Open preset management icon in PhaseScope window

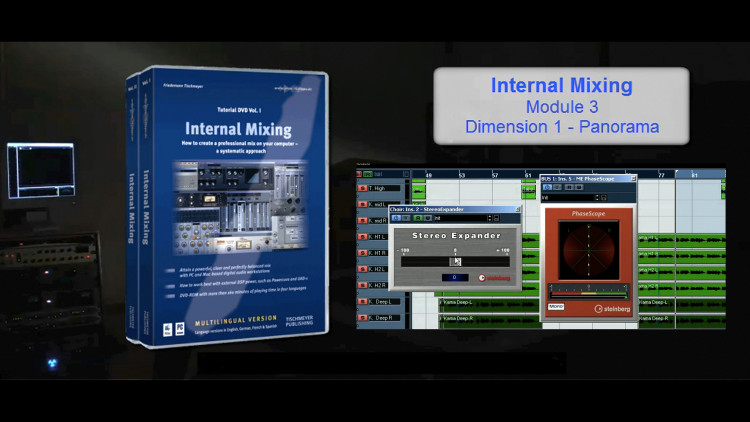pos(604,197)
